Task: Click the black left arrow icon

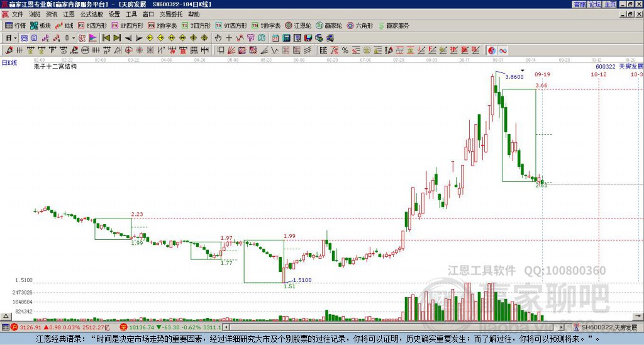Action: tap(128, 38)
